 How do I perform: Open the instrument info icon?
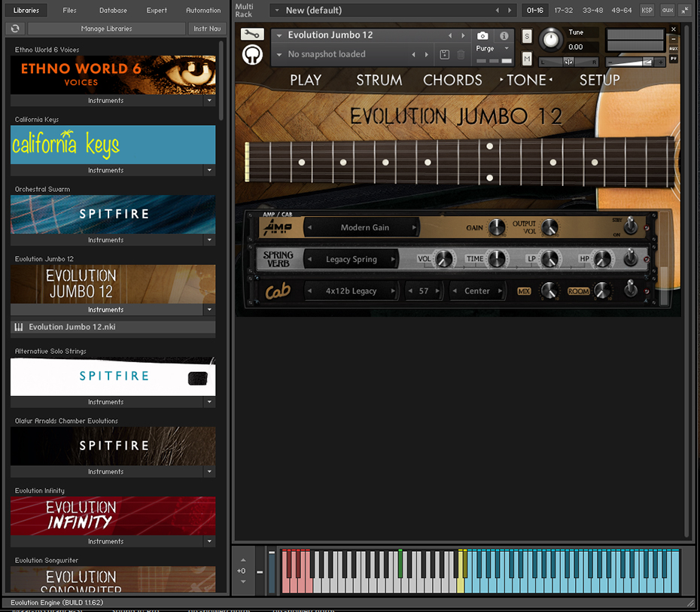504,35
